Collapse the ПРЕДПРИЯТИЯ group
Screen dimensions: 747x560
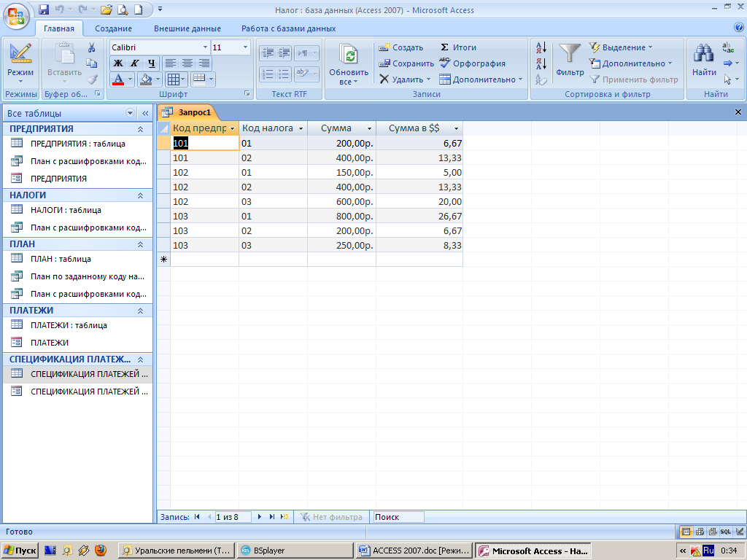click(x=141, y=129)
